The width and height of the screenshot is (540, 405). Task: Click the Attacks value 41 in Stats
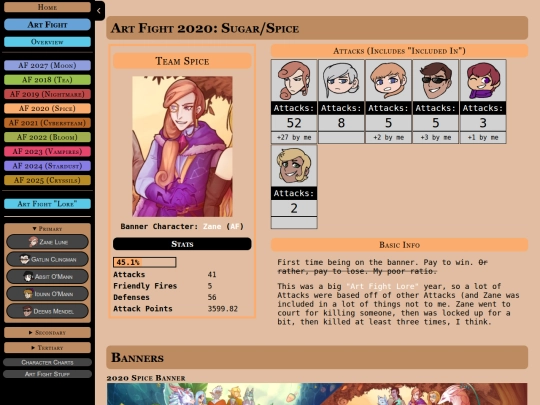(x=212, y=274)
